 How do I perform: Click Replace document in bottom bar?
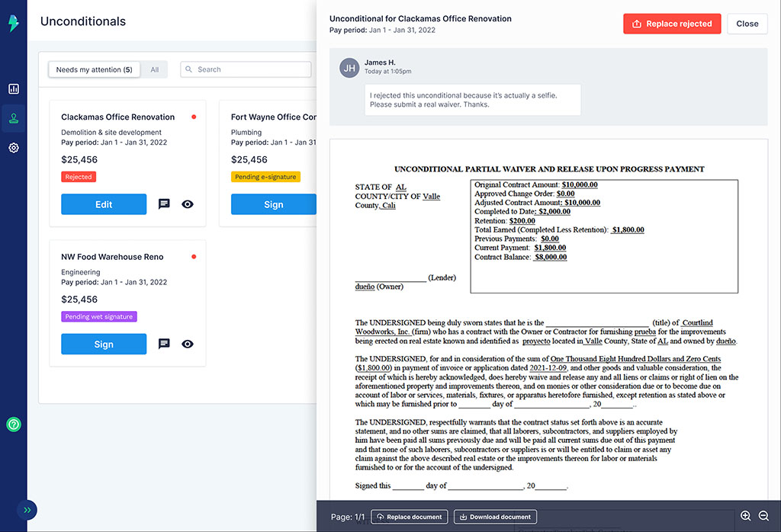click(409, 517)
